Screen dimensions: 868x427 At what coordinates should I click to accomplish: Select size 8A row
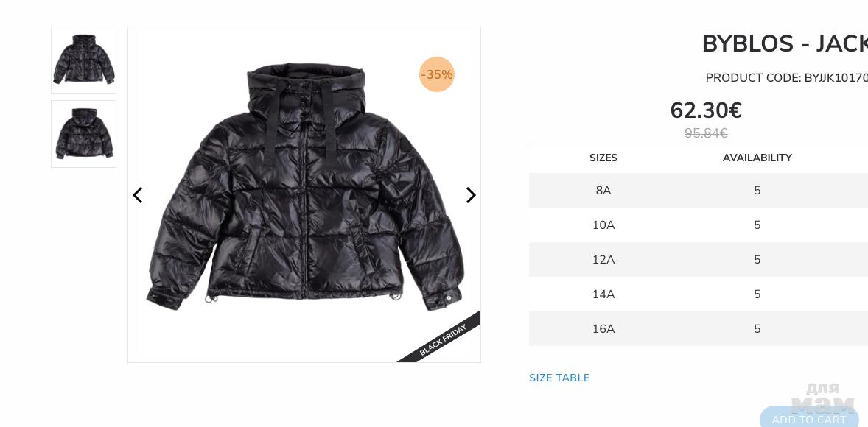coord(699,190)
